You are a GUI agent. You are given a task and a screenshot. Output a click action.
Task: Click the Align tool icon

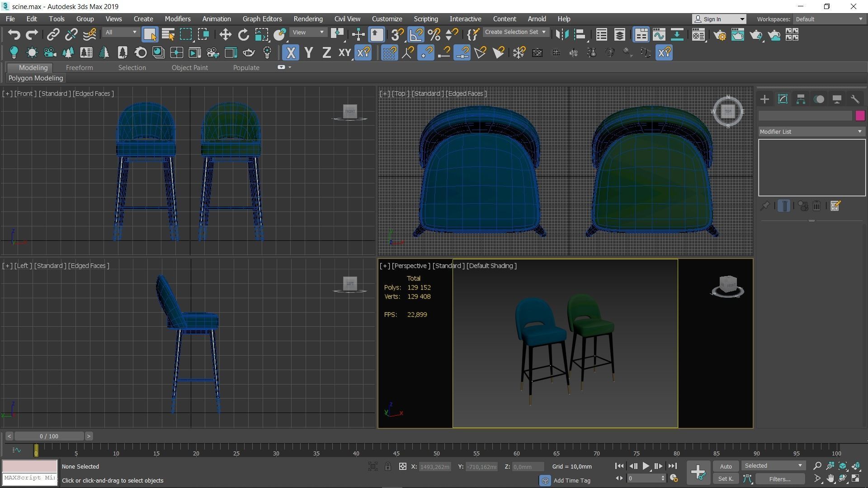(580, 35)
